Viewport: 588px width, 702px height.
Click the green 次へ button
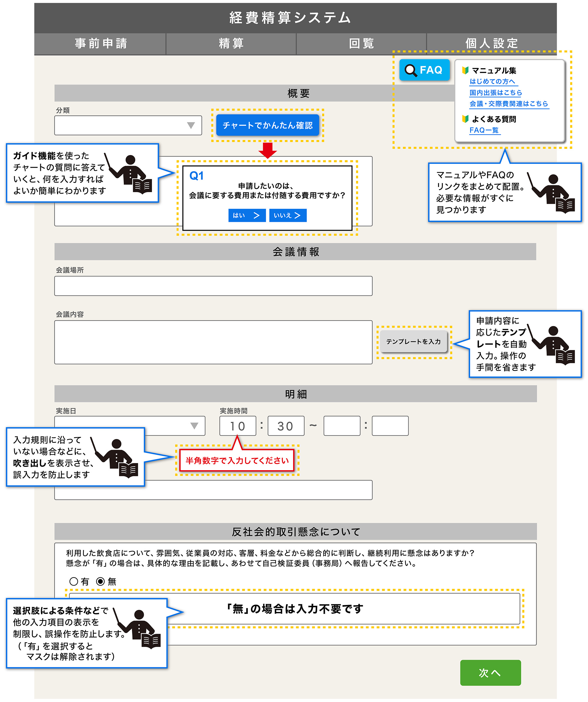pos(490,672)
